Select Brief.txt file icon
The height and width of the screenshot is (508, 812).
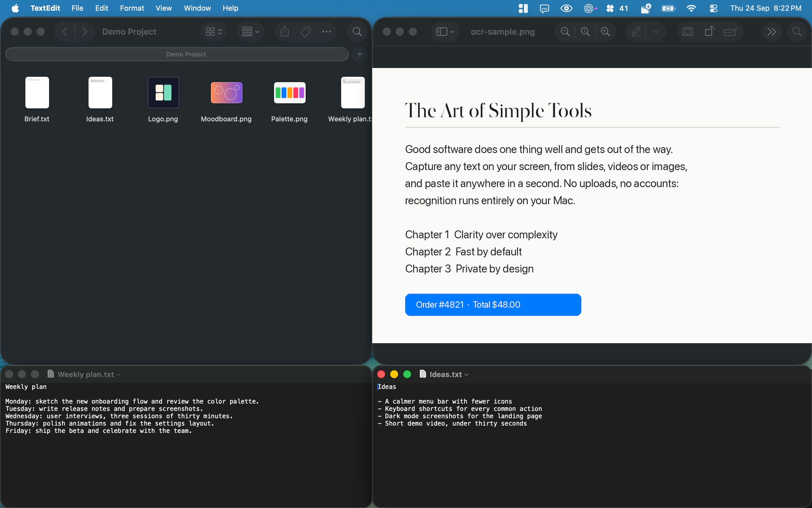coord(37,92)
